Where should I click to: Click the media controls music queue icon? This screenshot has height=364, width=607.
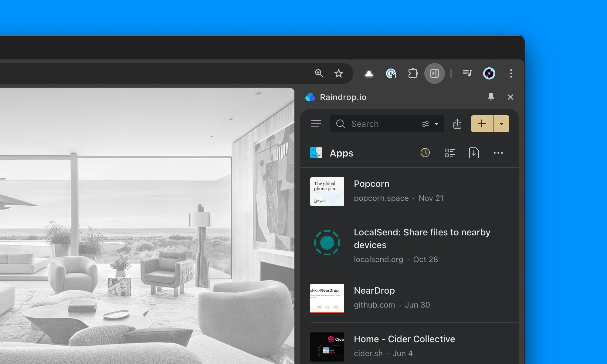point(467,73)
